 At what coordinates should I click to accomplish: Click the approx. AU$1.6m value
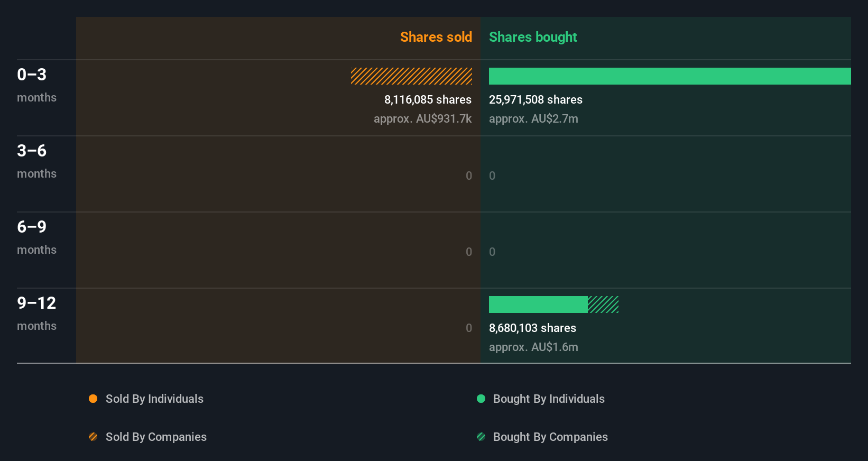[x=533, y=347]
